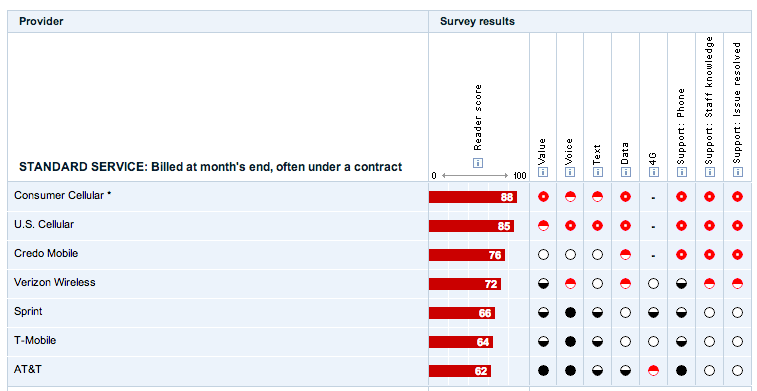Click Consumer Cellular's 88 score bar
Viewport: 757px width, 391px height.
[473, 197]
